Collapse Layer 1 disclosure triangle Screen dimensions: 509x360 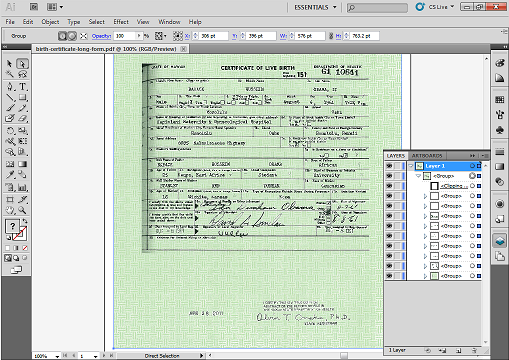[411, 166]
